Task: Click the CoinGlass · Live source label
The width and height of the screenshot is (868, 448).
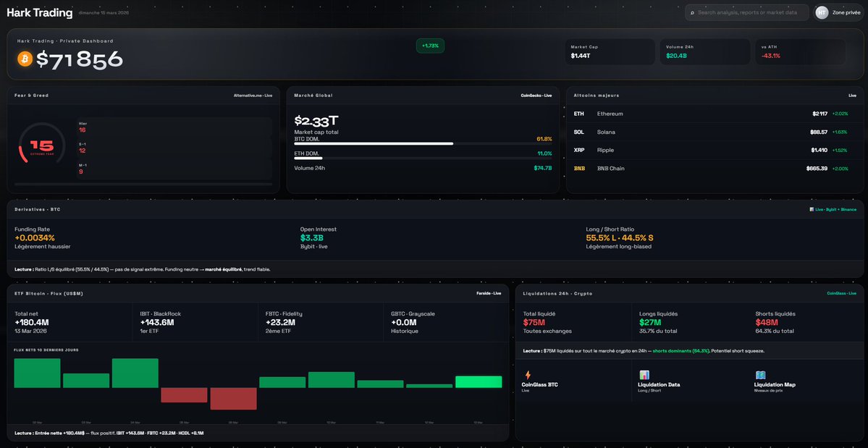Action: pos(841,293)
